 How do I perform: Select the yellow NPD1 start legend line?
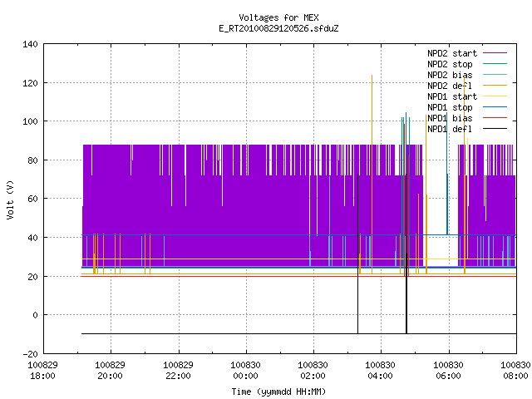(x=495, y=96)
